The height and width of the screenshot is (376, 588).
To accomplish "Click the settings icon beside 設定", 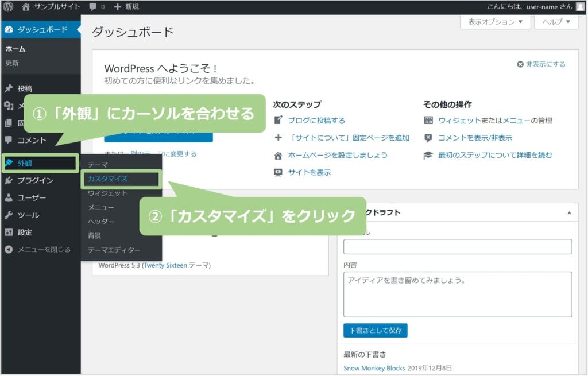I will (x=9, y=232).
